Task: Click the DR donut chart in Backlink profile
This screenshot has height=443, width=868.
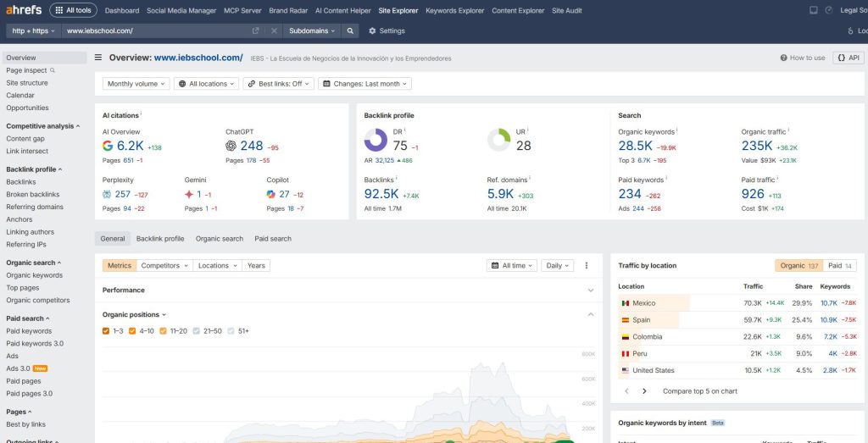Action: (x=376, y=140)
